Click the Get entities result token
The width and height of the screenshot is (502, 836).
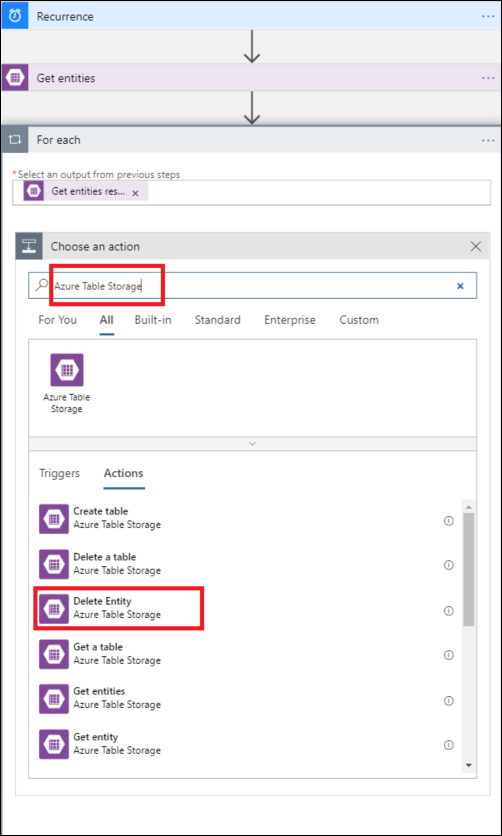[85, 191]
